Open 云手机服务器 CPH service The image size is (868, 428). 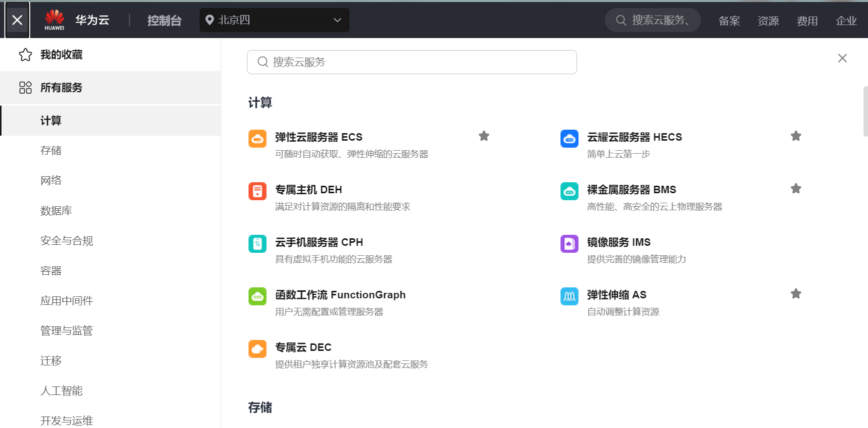click(319, 242)
